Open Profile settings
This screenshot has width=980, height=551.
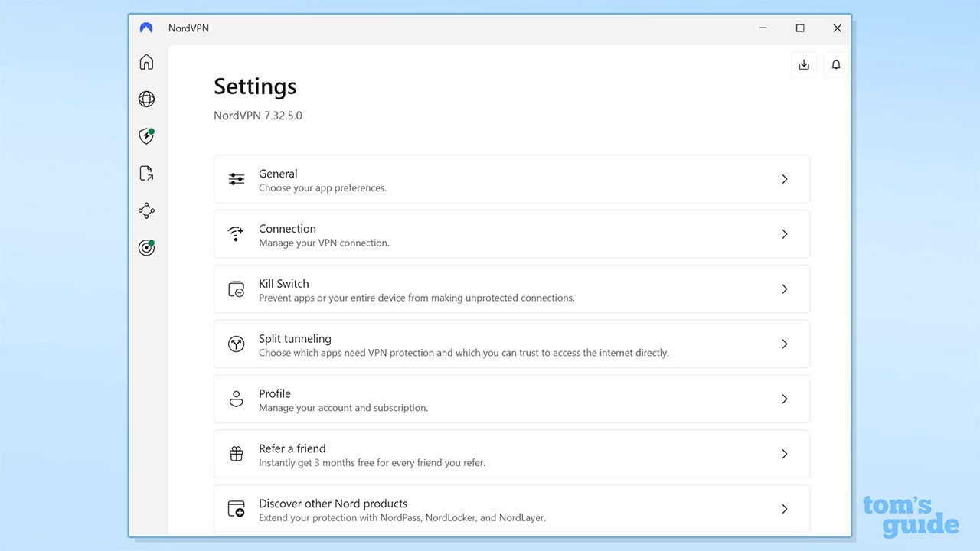point(511,399)
